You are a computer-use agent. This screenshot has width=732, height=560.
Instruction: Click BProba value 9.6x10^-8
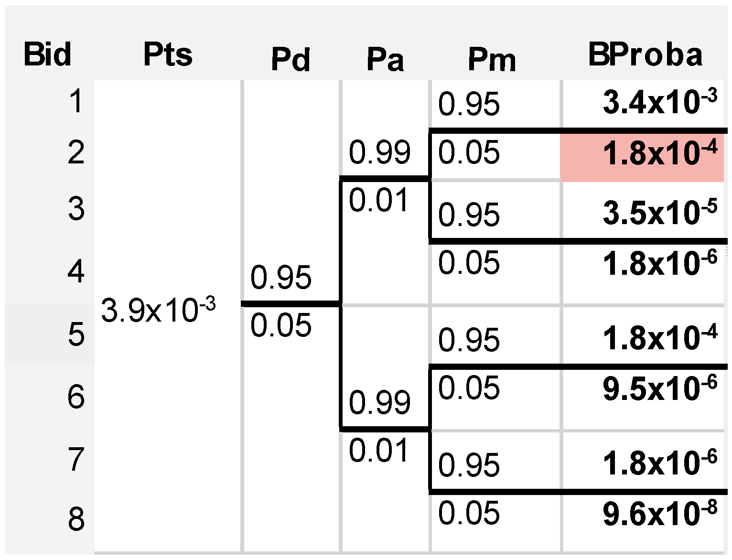pos(659,514)
